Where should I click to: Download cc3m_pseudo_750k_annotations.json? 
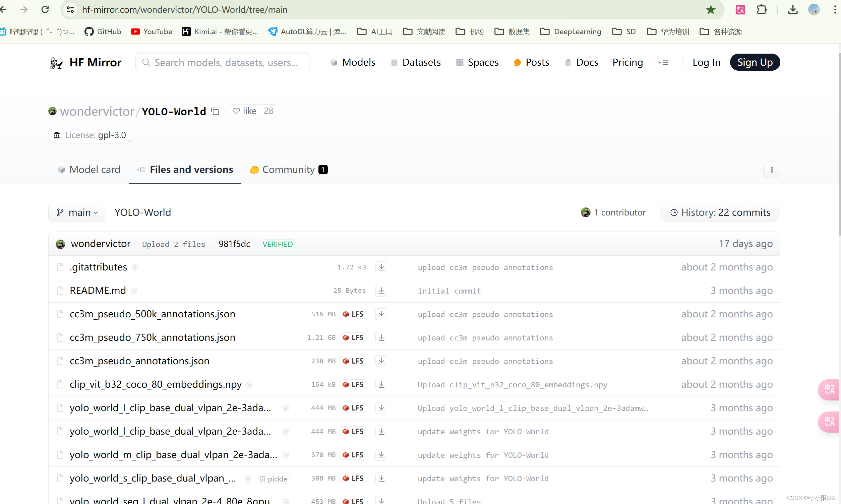point(381,337)
